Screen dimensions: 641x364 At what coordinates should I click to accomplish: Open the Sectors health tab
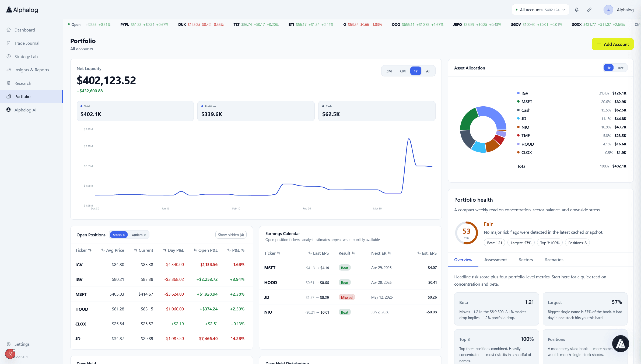pyautogui.click(x=526, y=260)
